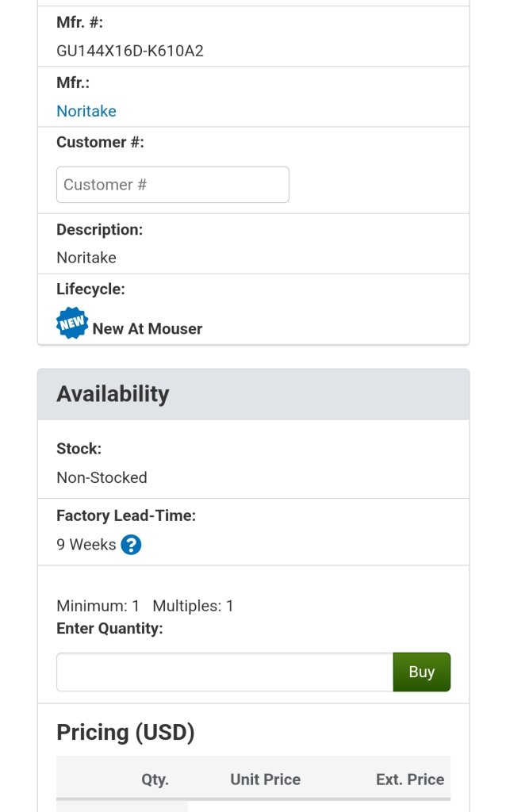Select the manufacturer part number GU144X16D-K610A2
Viewport: 506px width, 812px height.
130,52
